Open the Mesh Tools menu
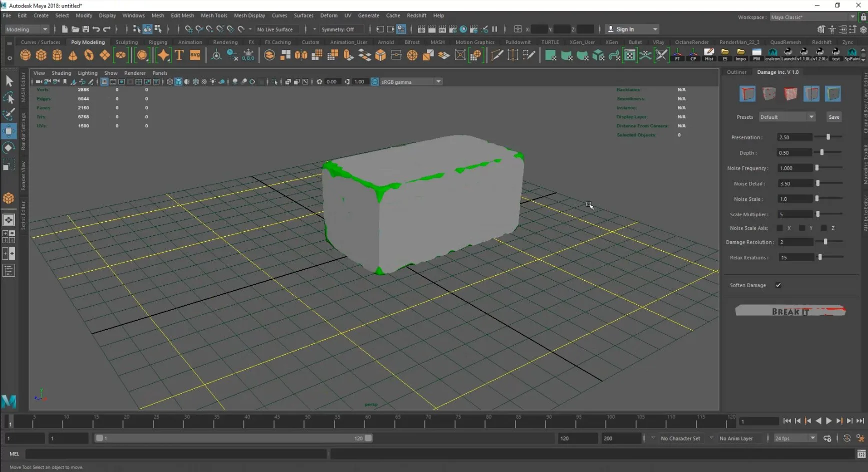Image resolution: width=868 pixels, height=472 pixels. click(x=214, y=15)
